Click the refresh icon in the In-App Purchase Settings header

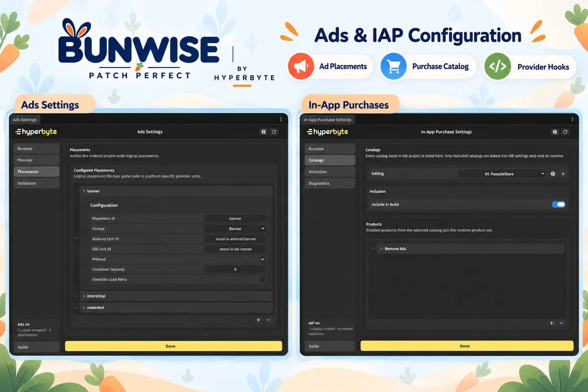tap(565, 132)
